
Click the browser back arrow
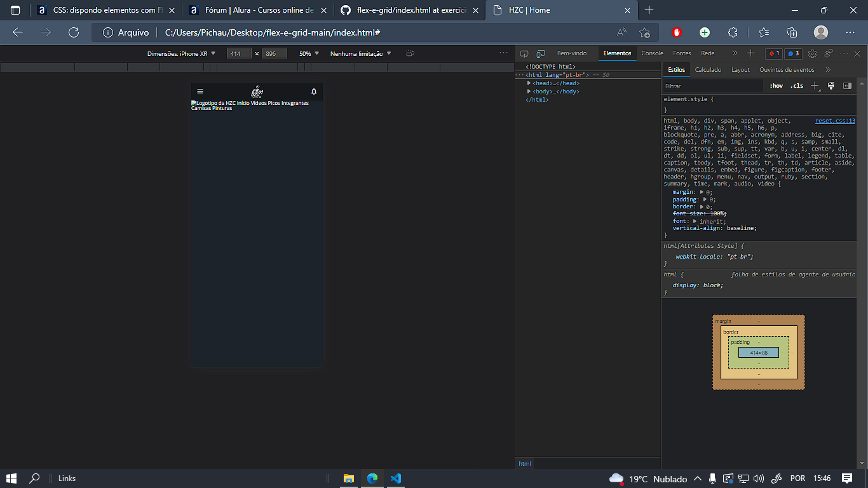pos(18,32)
